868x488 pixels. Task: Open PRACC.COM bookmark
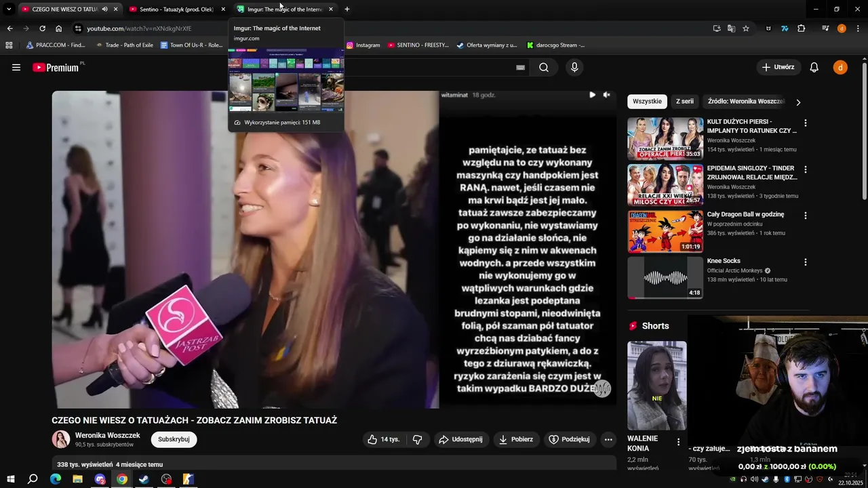click(56, 45)
